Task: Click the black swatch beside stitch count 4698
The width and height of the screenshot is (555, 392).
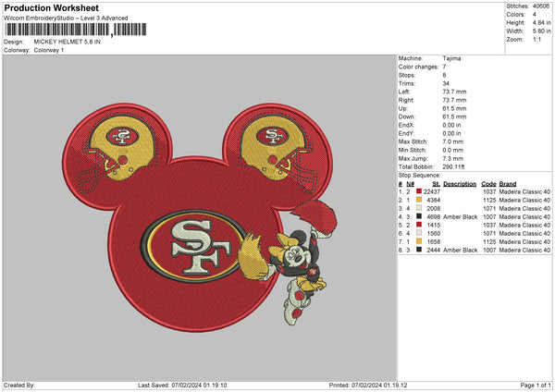Action: click(x=419, y=216)
